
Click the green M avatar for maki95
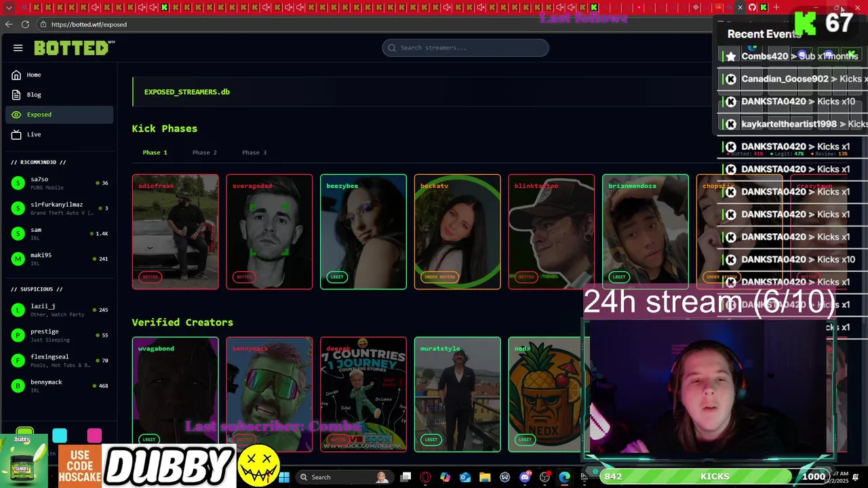coord(18,258)
